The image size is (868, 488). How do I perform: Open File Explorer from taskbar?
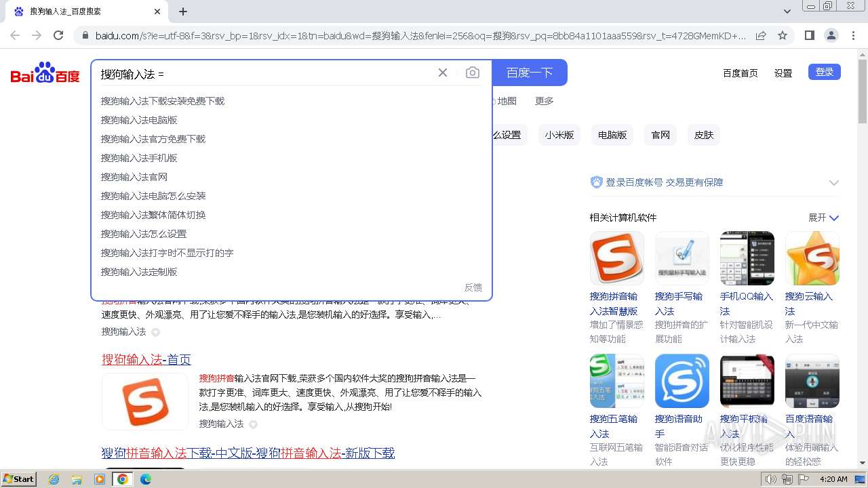77,479
